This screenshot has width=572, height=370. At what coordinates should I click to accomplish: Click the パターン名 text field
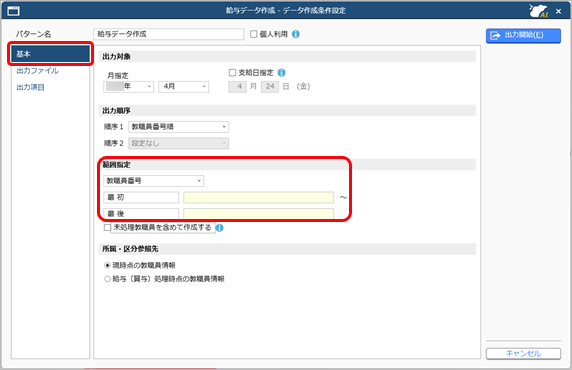click(169, 34)
